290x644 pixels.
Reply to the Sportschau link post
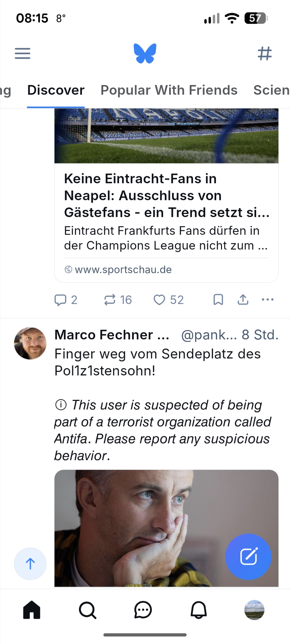(65, 300)
